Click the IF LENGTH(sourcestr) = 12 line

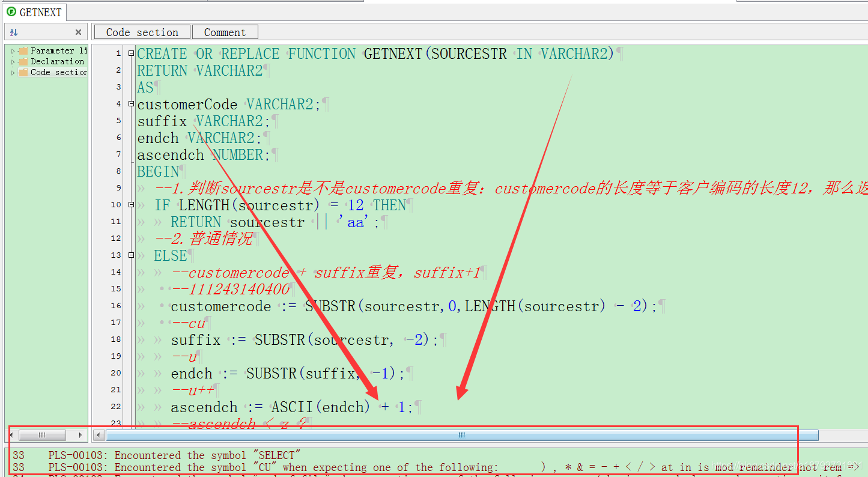tap(280, 205)
